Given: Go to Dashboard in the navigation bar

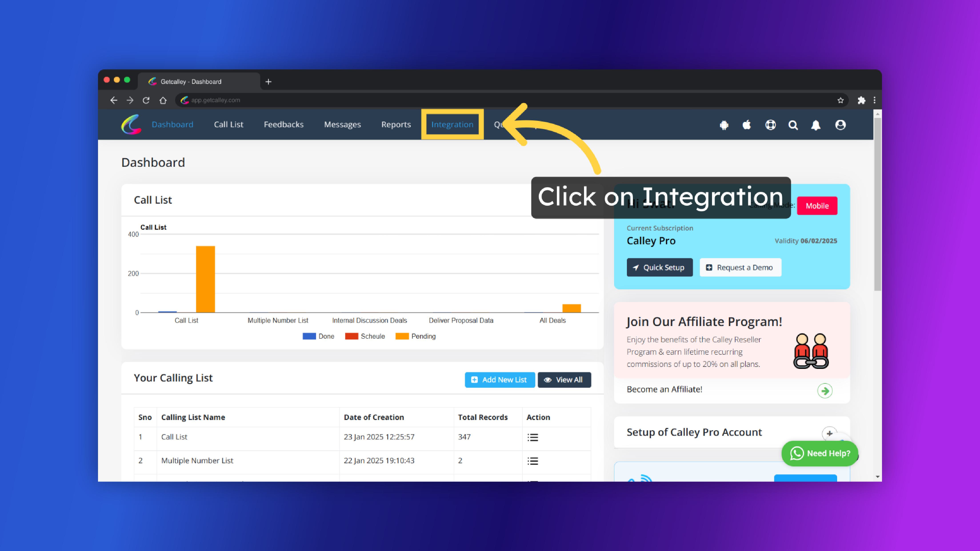Looking at the screenshot, I should pos(172,124).
